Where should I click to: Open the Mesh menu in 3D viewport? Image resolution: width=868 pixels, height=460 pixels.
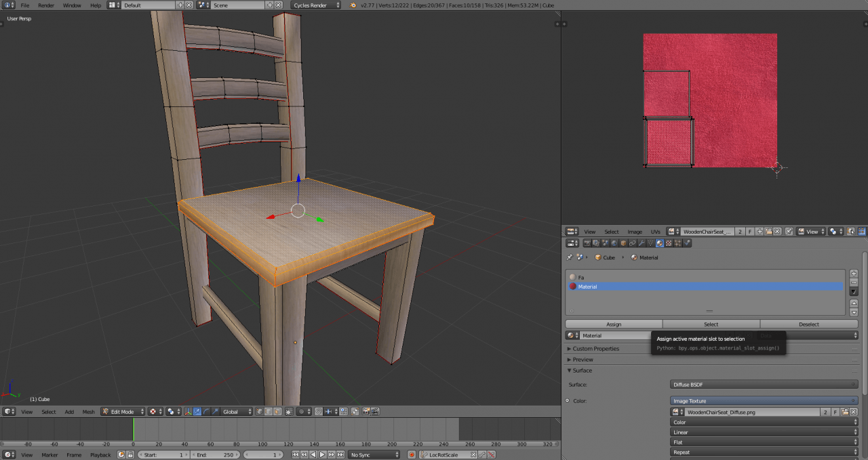[88, 411]
